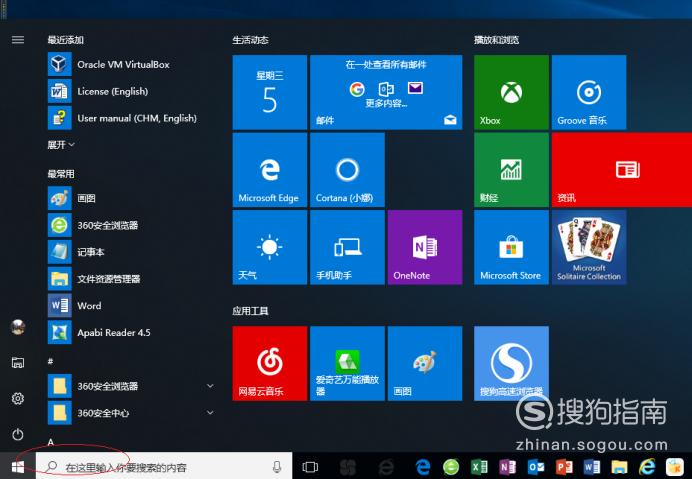Toggle the Start menu hamburger button
Image resolution: width=692 pixels, height=479 pixels.
pos(18,40)
